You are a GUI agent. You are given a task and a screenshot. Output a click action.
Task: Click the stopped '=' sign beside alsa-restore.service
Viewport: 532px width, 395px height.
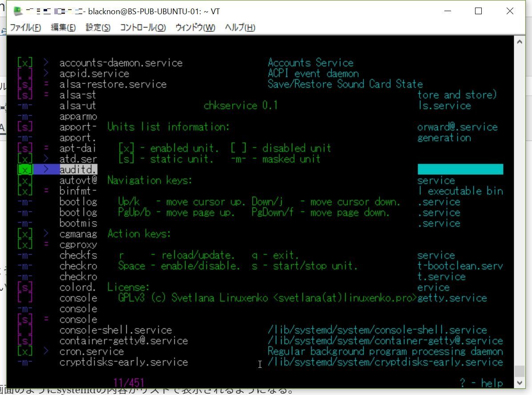click(x=46, y=84)
